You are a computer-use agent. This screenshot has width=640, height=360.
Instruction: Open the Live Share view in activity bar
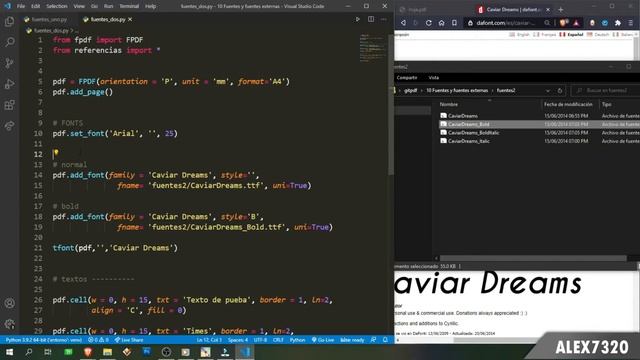(9, 126)
